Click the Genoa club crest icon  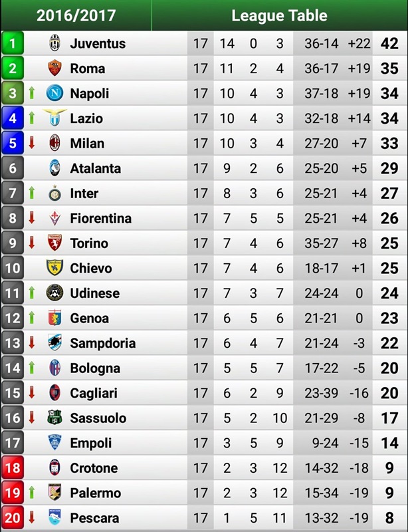(x=54, y=318)
